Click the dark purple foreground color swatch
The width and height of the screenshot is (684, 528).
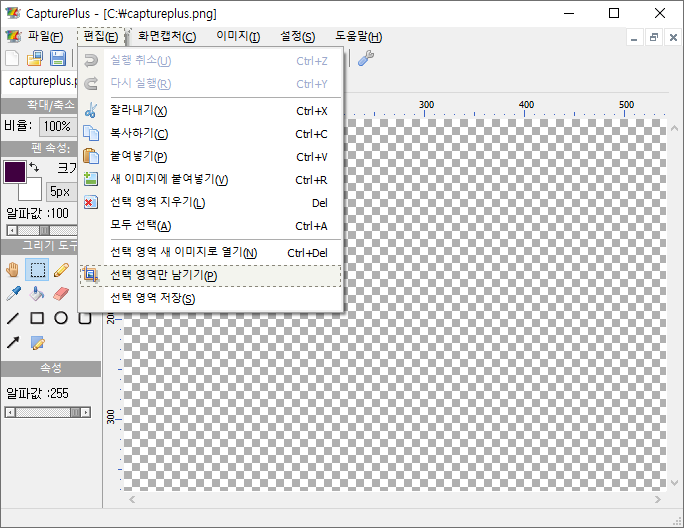(15, 172)
